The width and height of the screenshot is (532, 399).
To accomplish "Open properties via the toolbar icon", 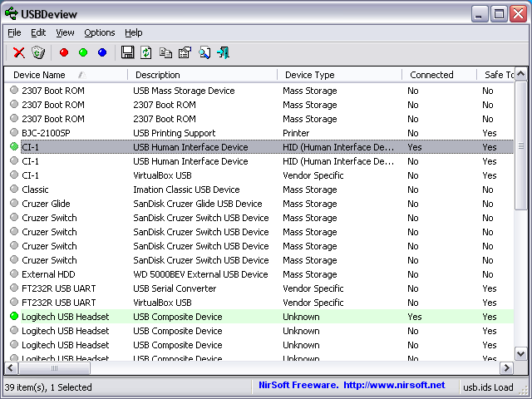I will [185, 52].
